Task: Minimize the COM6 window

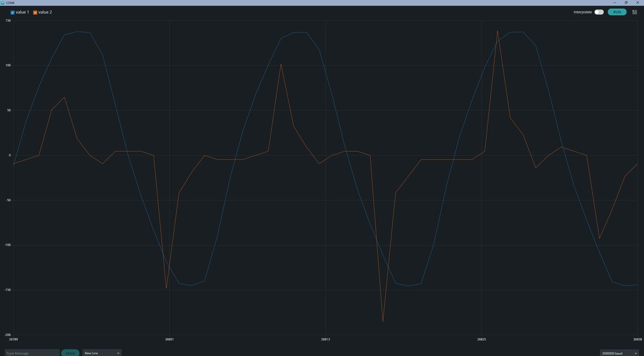Action: point(614,3)
